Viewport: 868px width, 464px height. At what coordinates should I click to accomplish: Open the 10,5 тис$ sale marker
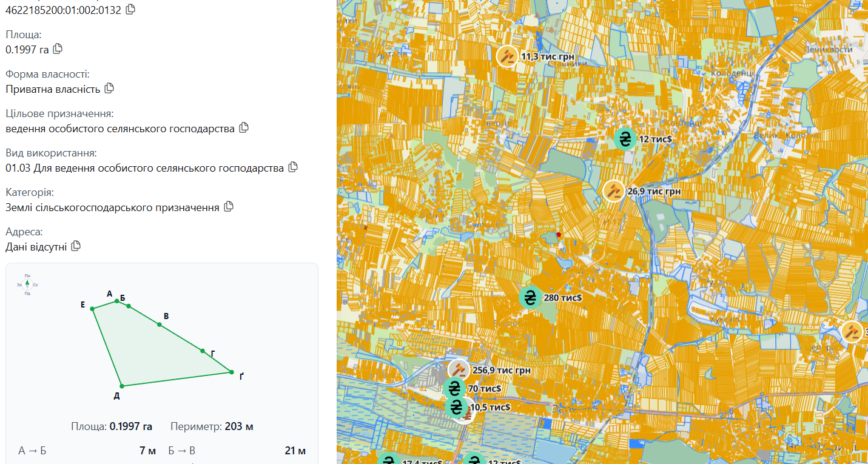[457, 407]
